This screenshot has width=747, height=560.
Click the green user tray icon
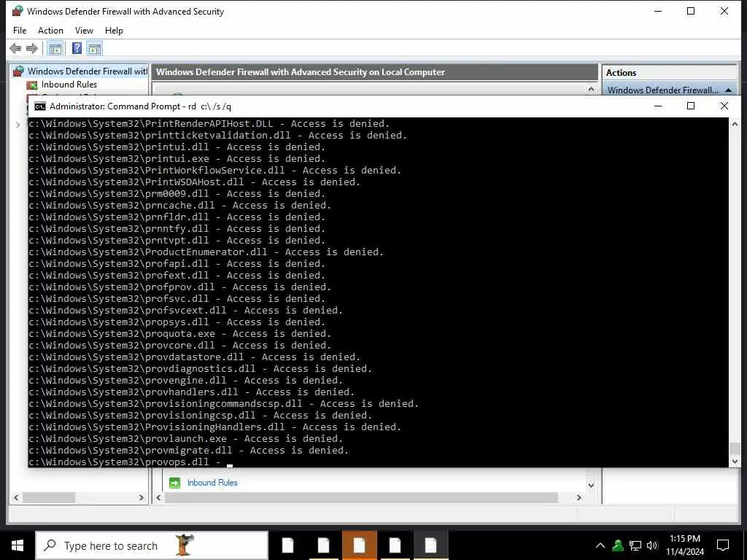pos(618,545)
